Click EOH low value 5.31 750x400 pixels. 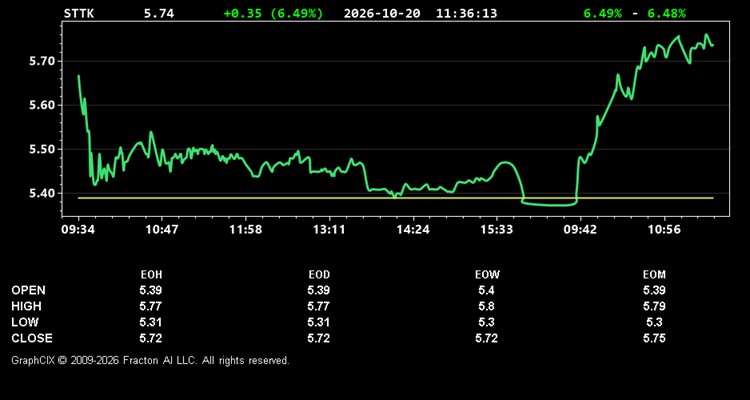pos(151,322)
